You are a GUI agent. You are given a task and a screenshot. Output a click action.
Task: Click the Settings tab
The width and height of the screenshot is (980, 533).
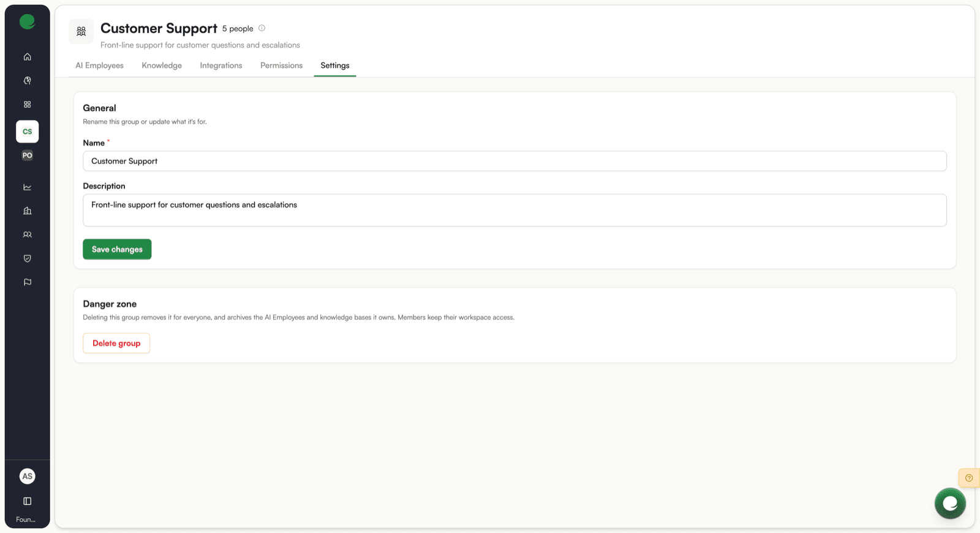(x=335, y=65)
